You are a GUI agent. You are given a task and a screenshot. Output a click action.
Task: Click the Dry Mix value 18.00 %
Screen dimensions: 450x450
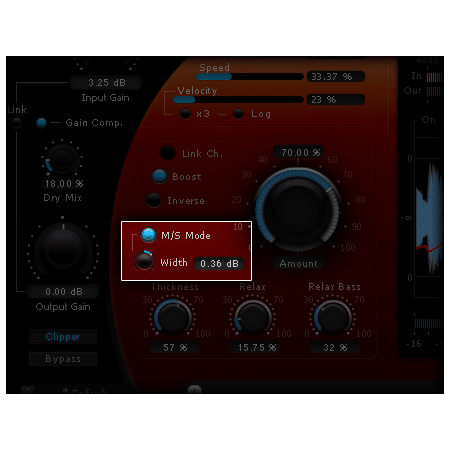pos(63,184)
